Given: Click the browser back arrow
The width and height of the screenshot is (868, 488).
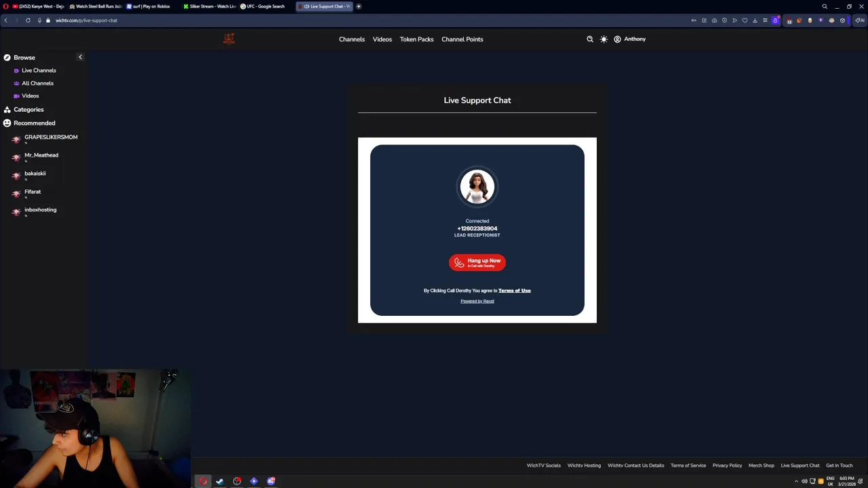Looking at the screenshot, I should (x=6, y=20).
